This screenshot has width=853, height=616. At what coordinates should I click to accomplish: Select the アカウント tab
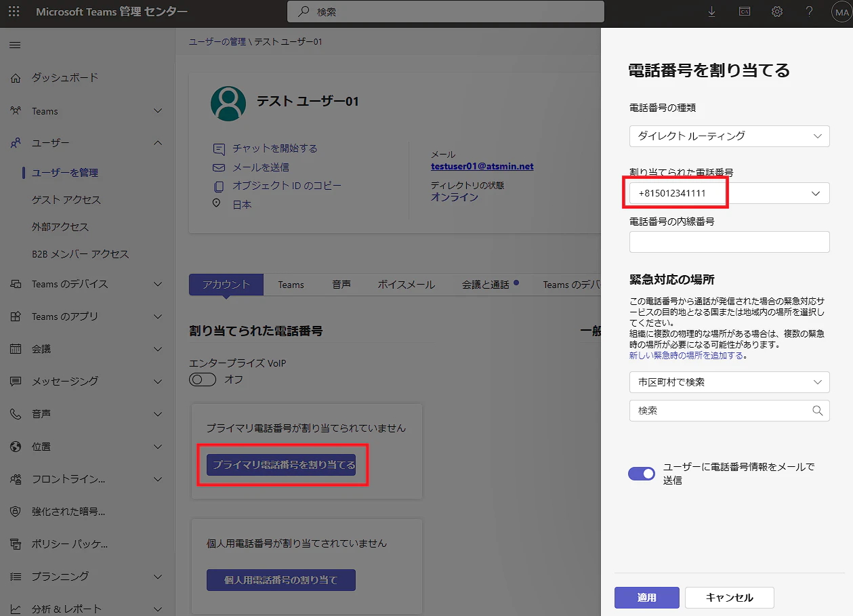pos(226,285)
